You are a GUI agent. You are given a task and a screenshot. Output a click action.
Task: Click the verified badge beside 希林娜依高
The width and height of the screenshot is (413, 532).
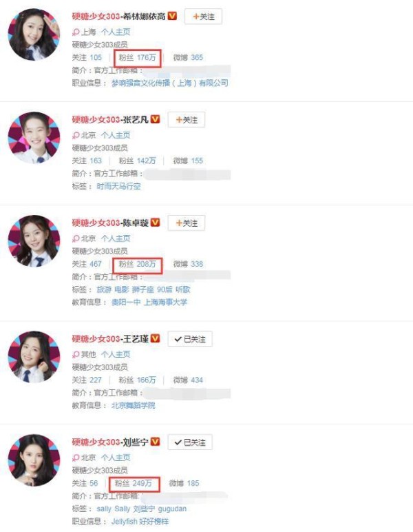tap(172, 16)
